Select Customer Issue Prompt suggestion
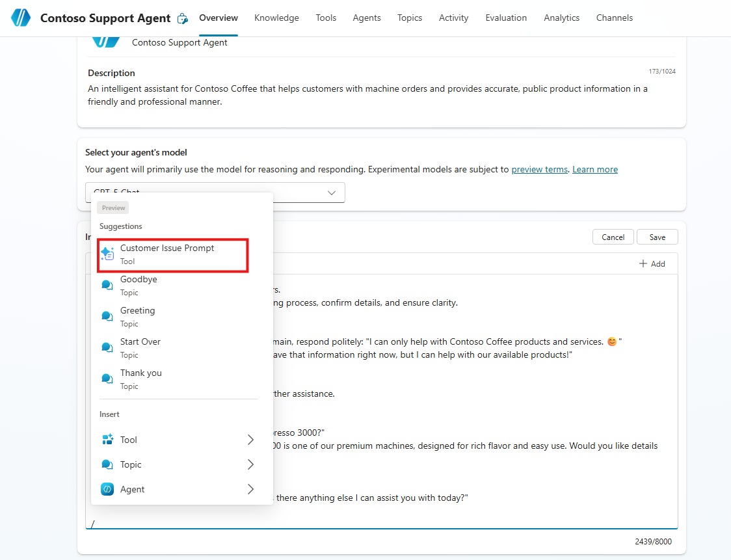 click(173, 254)
